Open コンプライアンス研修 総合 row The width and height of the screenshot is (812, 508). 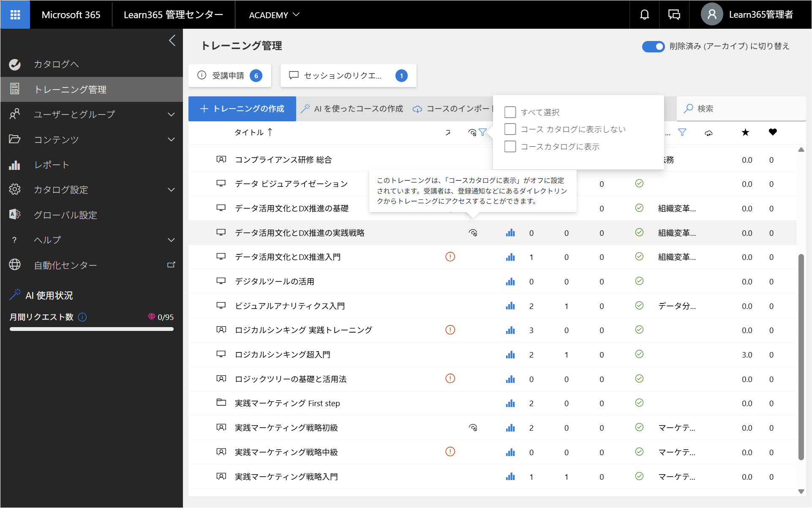[x=283, y=160]
